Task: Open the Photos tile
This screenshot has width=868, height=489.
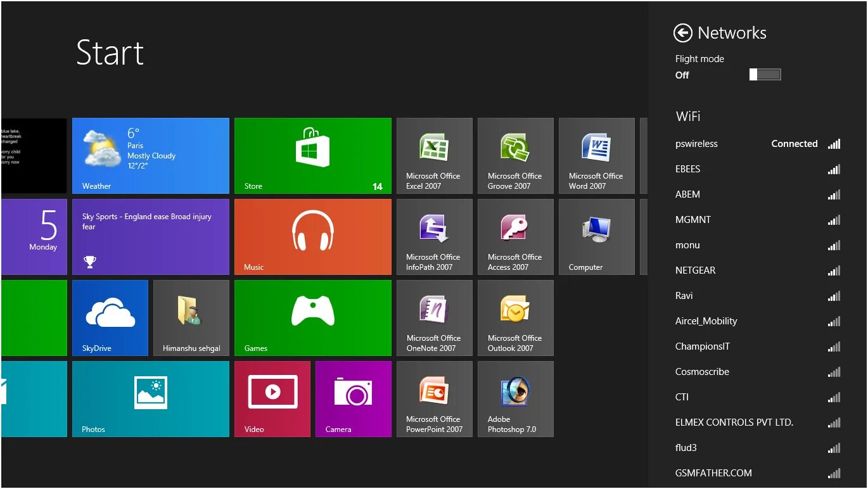Action: coord(151,399)
